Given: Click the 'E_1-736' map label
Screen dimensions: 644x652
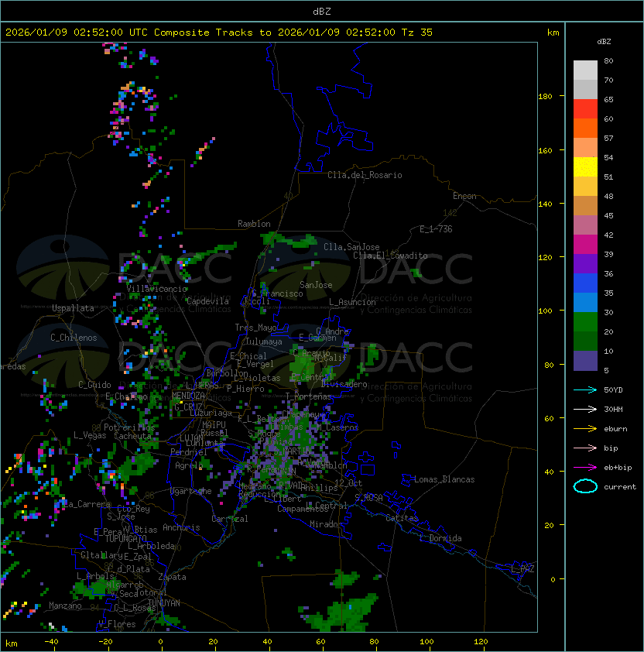Looking at the screenshot, I should 436,229.
